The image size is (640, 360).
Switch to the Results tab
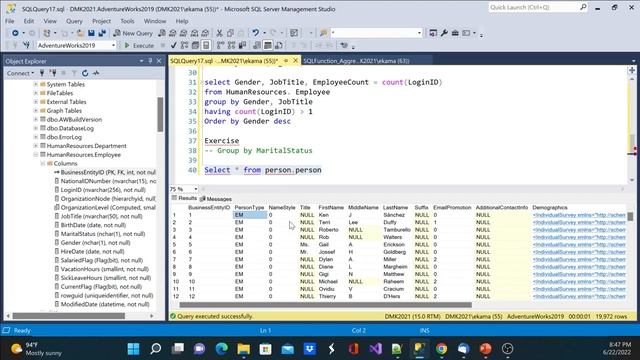[x=184, y=198]
